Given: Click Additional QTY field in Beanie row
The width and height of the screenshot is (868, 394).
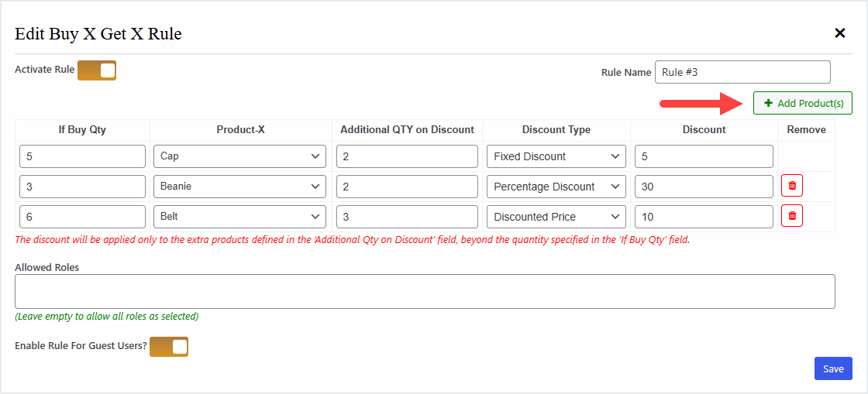Looking at the screenshot, I should (x=407, y=187).
